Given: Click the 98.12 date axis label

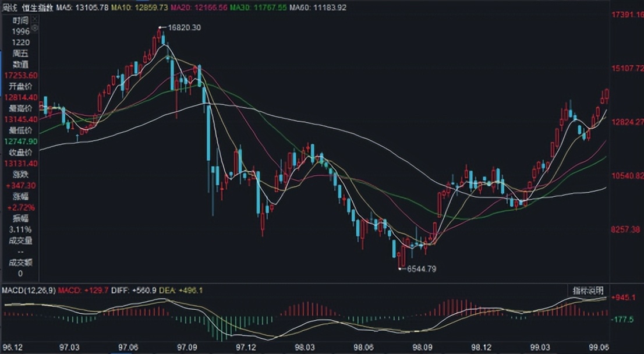Looking at the screenshot, I should pos(482,348).
